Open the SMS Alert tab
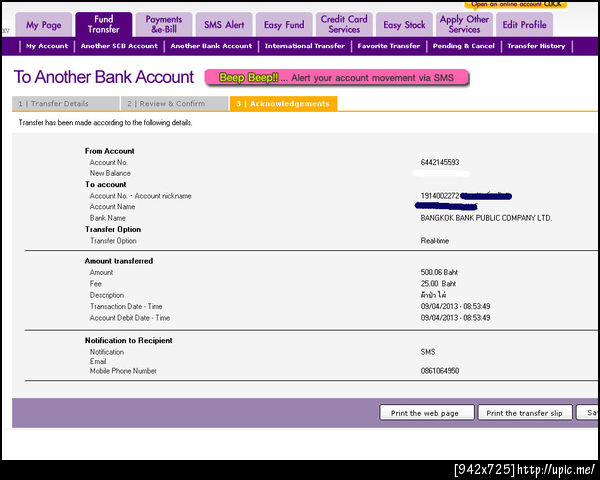 point(224,25)
